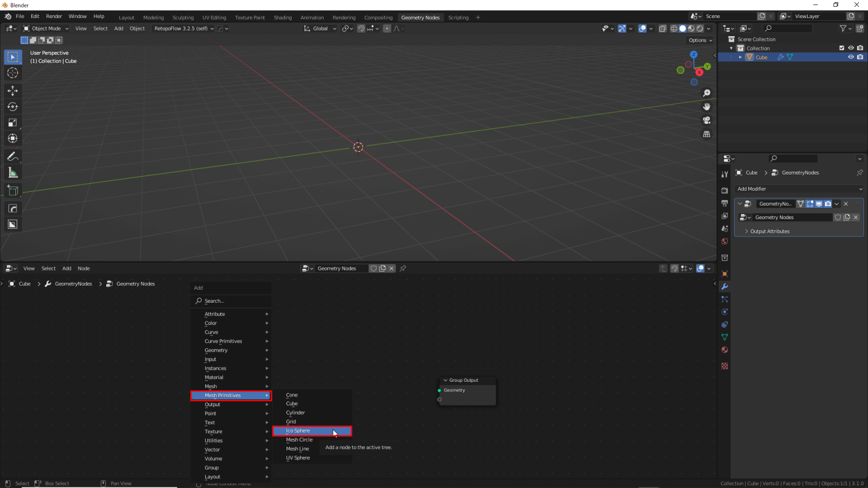The width and height of the screenshot is (868, 488).
Task: Click the Options button in the viewport header
Action: click(x=700, y=40)
